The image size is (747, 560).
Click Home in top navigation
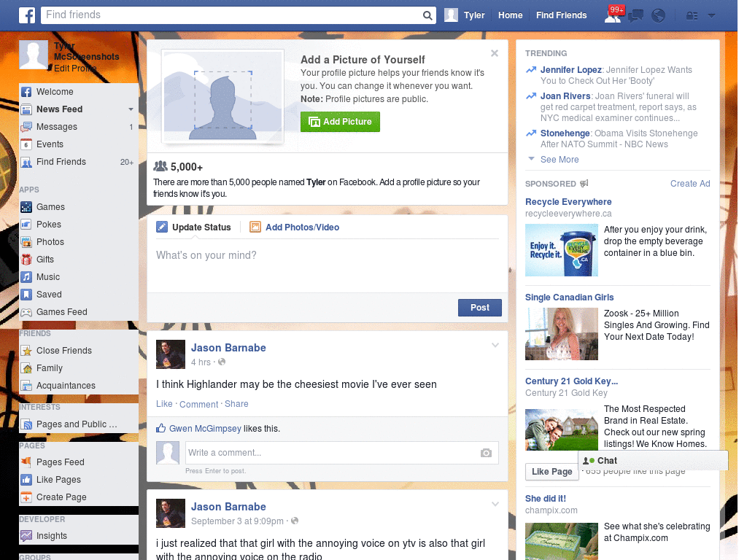pos(510,15)
